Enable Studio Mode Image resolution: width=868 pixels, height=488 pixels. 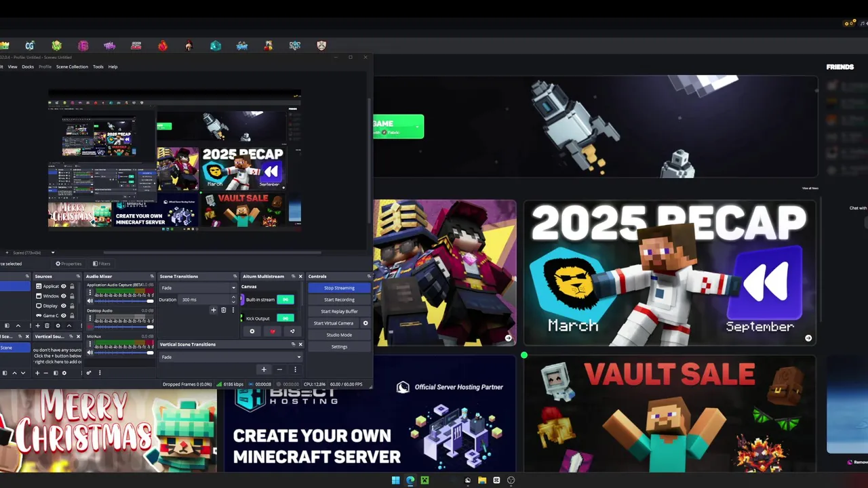[339, 335]
